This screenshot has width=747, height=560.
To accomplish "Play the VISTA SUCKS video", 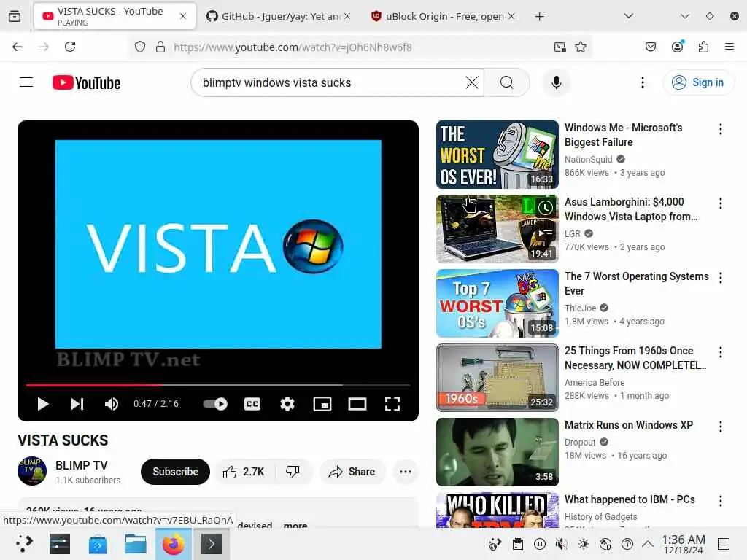I will pyautogui.click(x=43, y=404).
